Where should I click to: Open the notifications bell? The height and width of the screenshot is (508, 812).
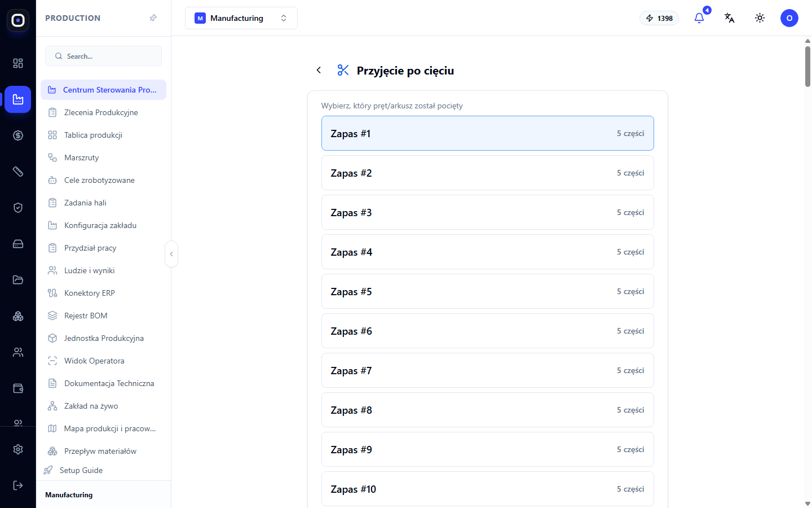click(699, 18)
